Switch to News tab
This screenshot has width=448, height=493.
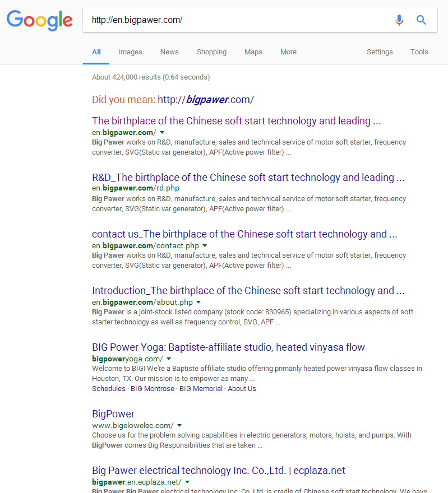point(169,52)
